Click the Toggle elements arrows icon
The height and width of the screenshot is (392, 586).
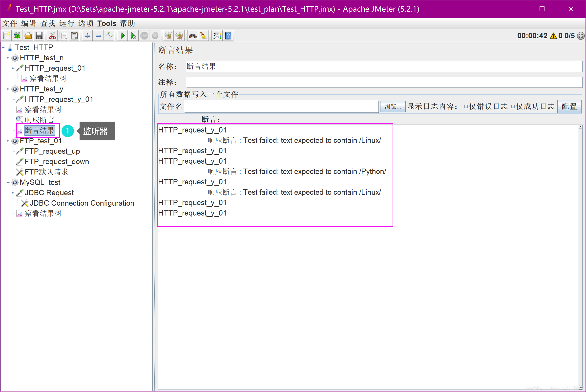click(x=109, y=36)
